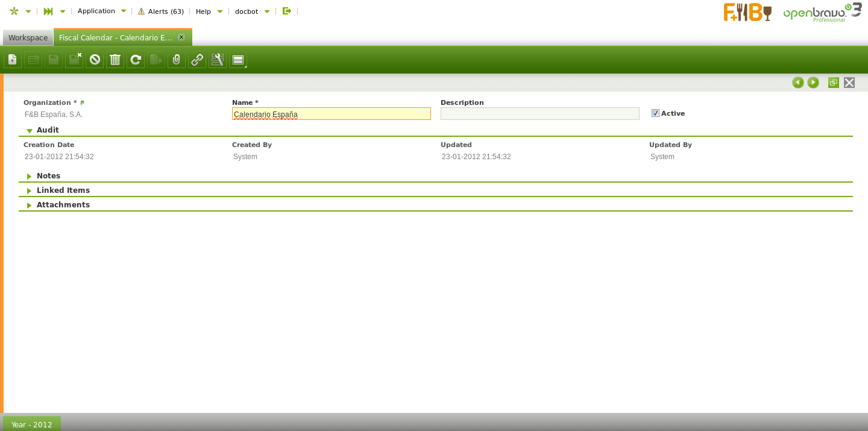
Task: Click the green logout icon
Action: coord(287,11)
